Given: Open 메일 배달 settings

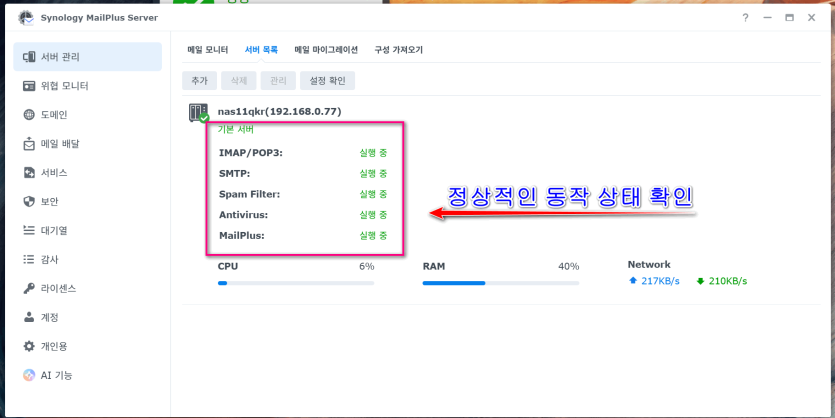Looking at the screenshot, I should (x=87, y=144).
